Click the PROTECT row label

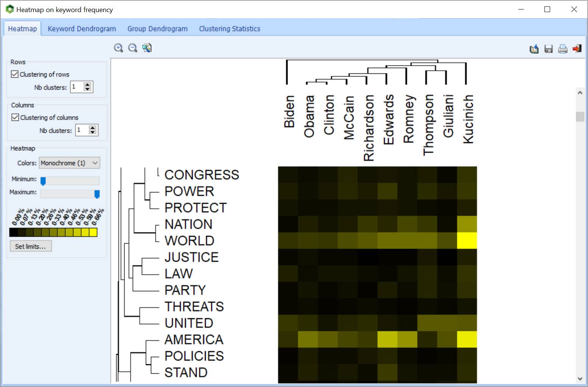(195, 208)
